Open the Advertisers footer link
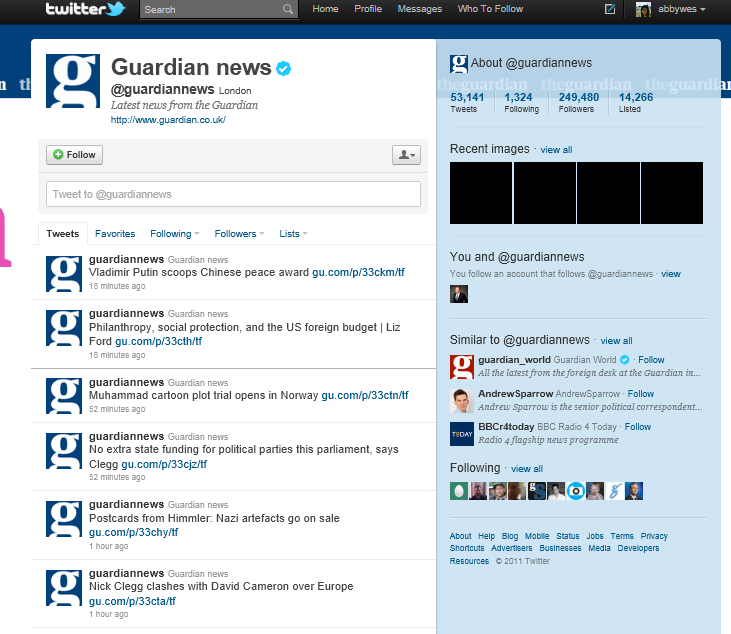Screen dimensions: 731x634 click(x=511, y=548)
